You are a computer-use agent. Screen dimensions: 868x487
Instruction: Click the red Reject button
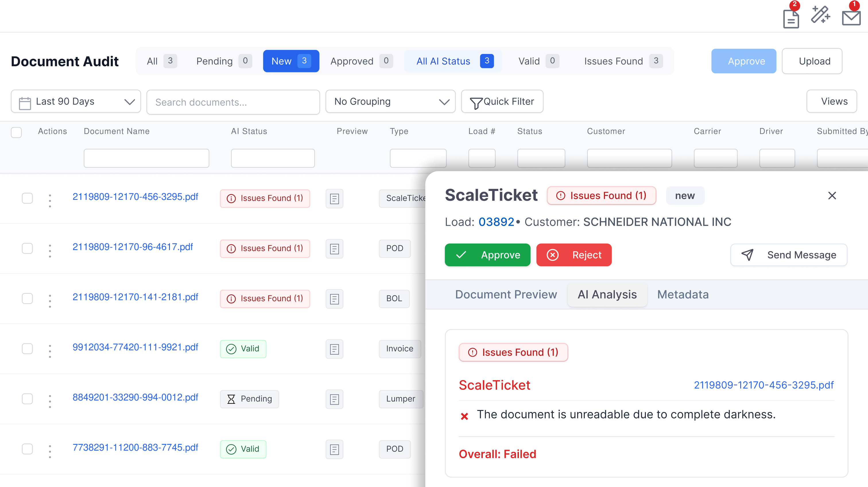(574, 255)
